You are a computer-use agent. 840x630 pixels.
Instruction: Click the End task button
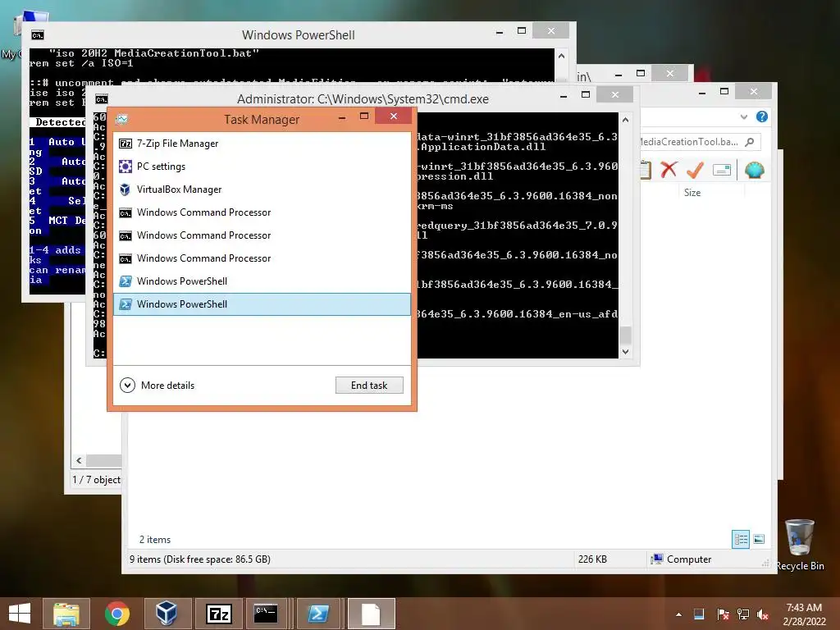[369, 386]
